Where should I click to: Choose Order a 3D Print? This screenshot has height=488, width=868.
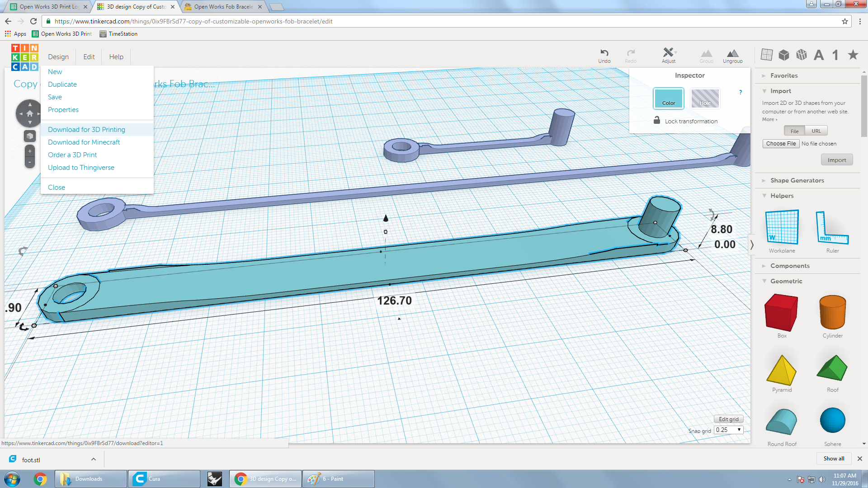tap(97, 155)
